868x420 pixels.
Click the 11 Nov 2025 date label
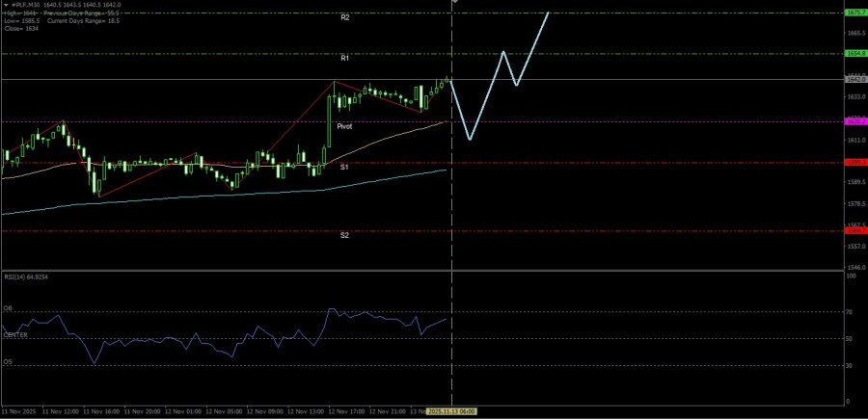point(17,411)
